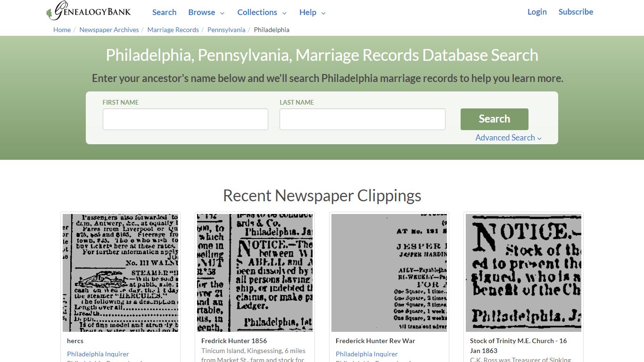Click the GenealogyBank logo
The height and width of the screenshot is (362, 644).
89,11
